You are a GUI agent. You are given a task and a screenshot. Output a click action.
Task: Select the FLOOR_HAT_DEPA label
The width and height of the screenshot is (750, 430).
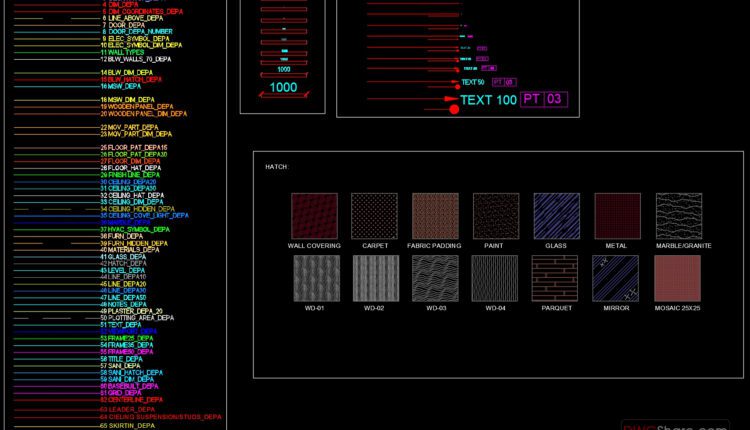[134, 168]
